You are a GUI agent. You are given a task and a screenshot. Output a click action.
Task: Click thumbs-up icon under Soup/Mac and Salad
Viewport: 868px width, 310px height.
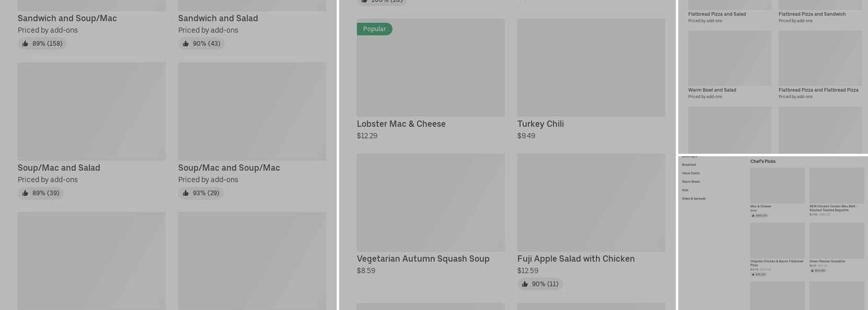25,193
